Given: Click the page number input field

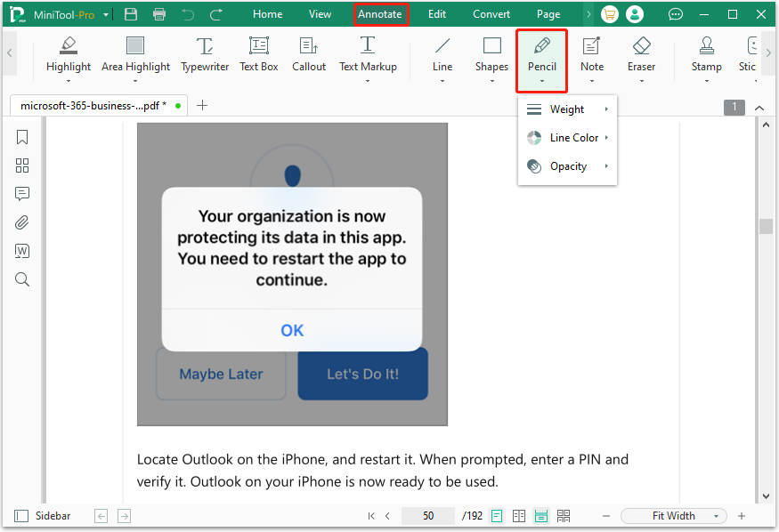Looking at the screenshot, I should tap(427, 516).
